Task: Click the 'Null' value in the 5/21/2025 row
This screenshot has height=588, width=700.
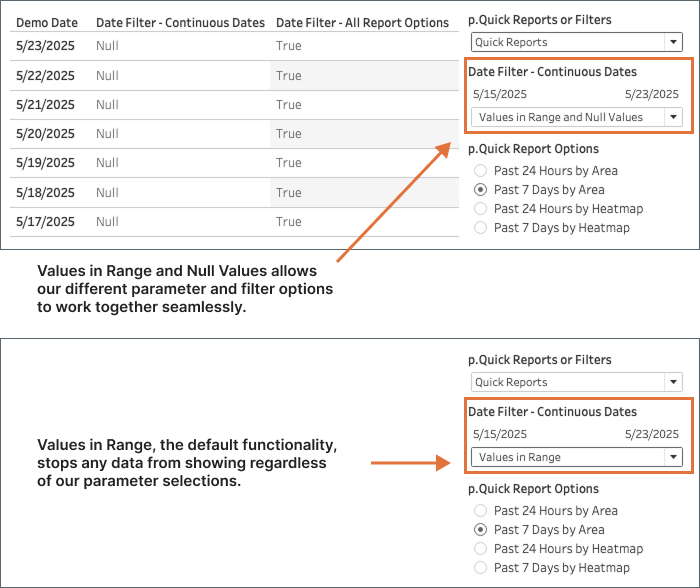Action: point(108,104)
